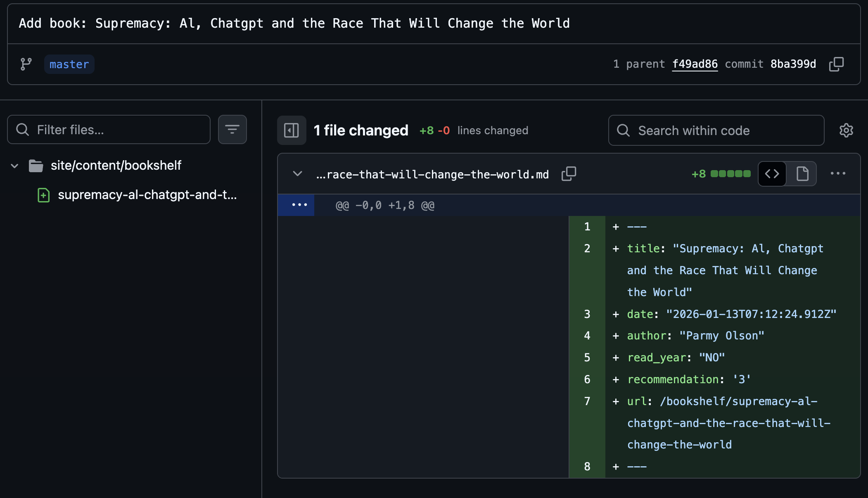Viewport: 868px width, 498px height.
Task: Select the source code view icon
Action: pyautogui.click(x=771, y=173)
